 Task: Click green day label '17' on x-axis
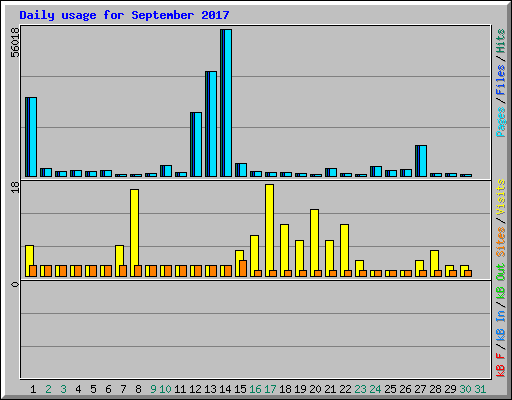point(270,389)
